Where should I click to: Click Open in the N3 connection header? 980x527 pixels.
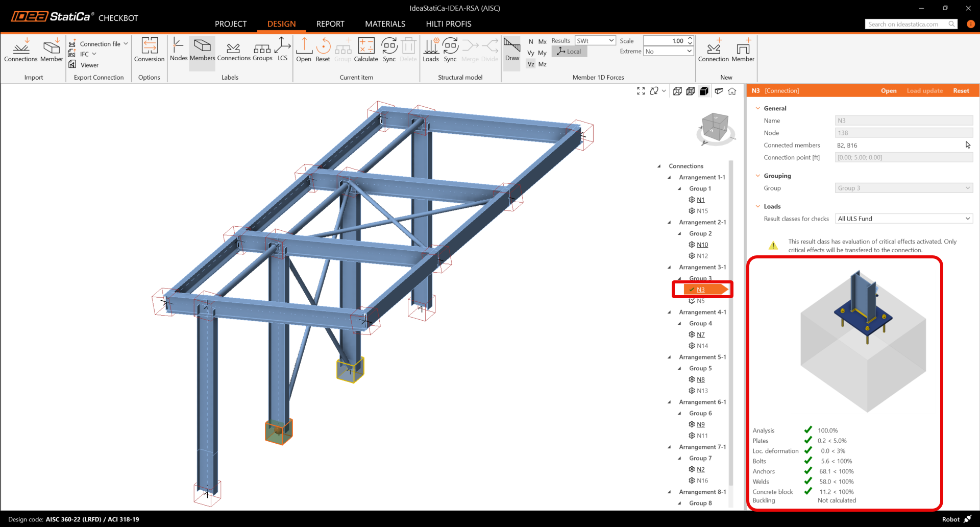pyautogui.click(x=888, y=91)
